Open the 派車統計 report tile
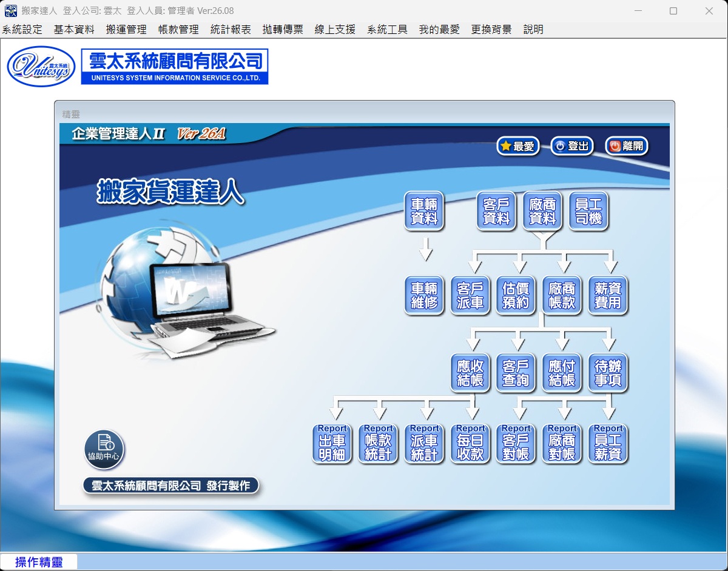 tap(424, 444)
